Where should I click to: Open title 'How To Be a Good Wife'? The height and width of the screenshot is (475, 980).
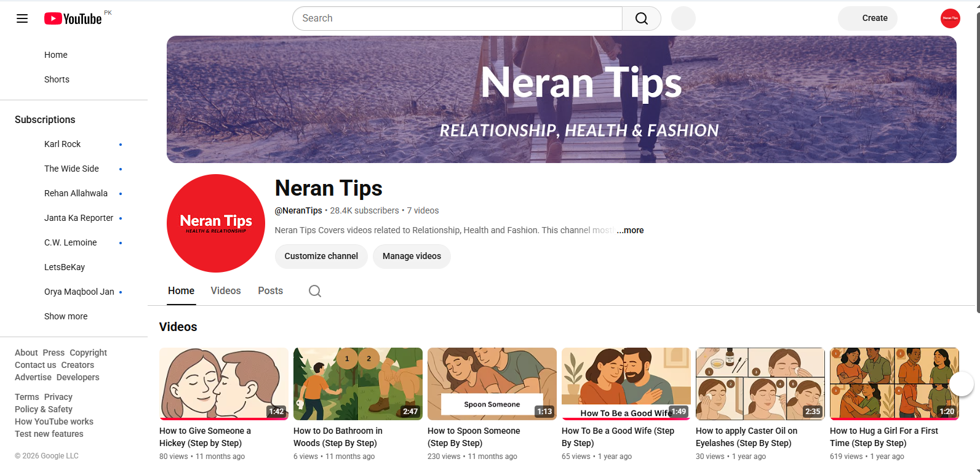618,437
